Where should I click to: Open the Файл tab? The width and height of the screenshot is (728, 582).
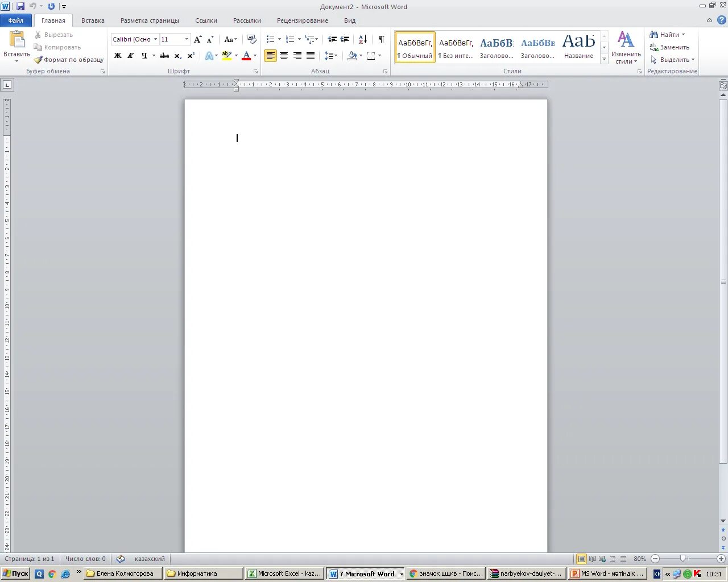point(16,20)
